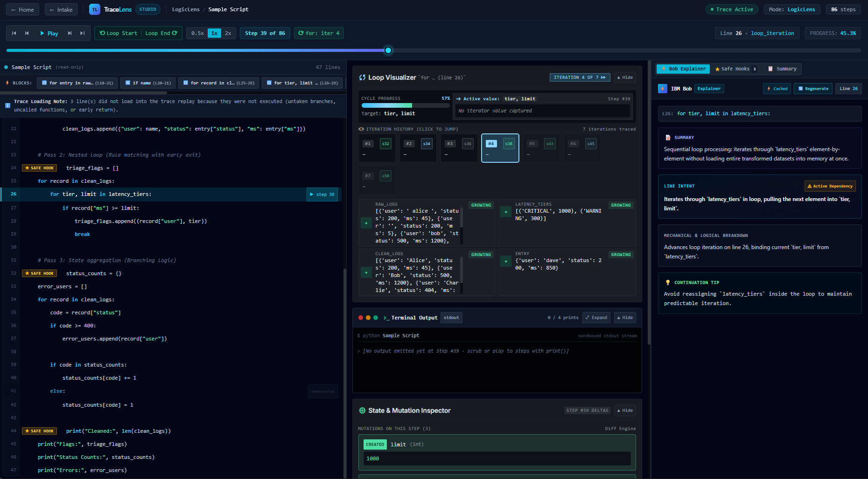Click the SAFE HOOK badge on line 24

coord(40,168)
